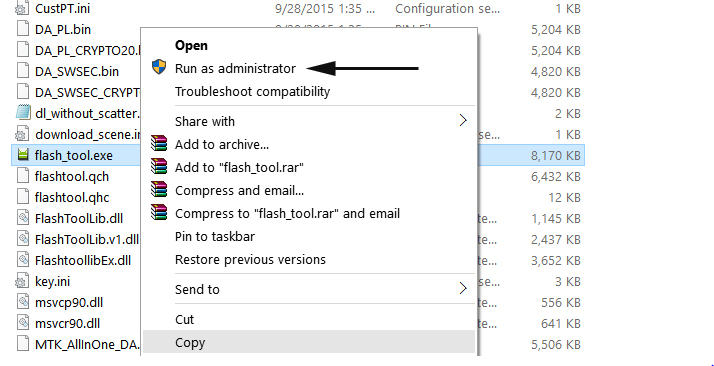The width and height of the screenshot is (714, 366).
Task: Select the flashtool.qhc file name
Action: (x=71, y=198)
